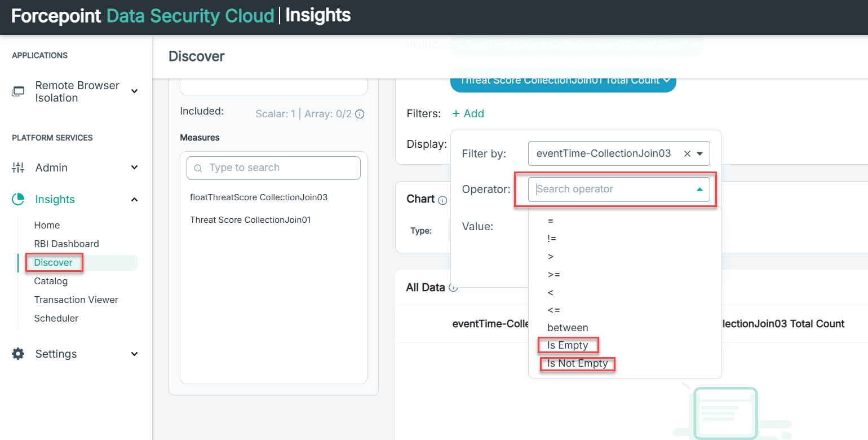Click the CollectionJoin03 Total Count column header
The image size is (868, 440).
tap(783, 324)
